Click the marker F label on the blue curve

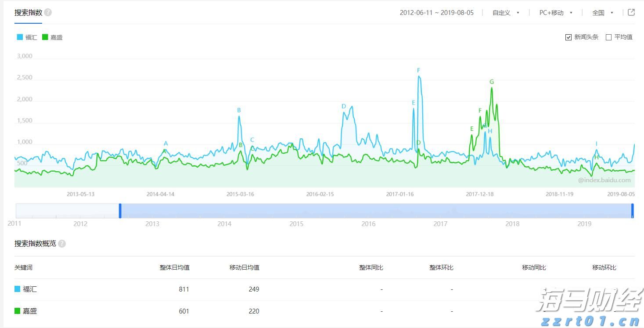(x=418, y=70)
